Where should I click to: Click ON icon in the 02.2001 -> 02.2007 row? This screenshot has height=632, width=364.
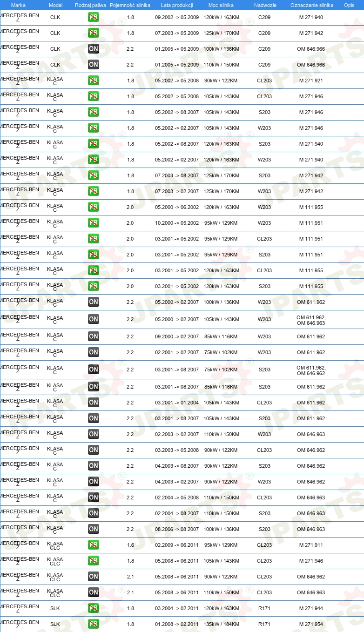pos(94,352)
